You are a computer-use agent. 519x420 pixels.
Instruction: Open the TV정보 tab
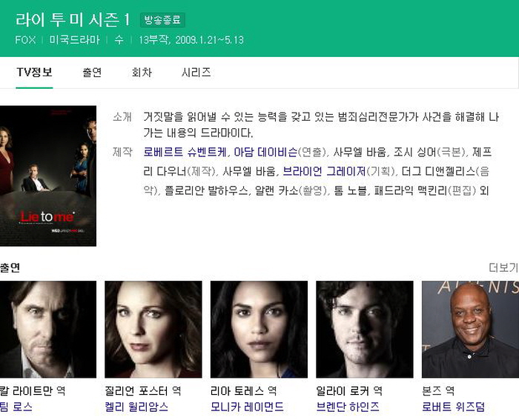click(34, 73)
